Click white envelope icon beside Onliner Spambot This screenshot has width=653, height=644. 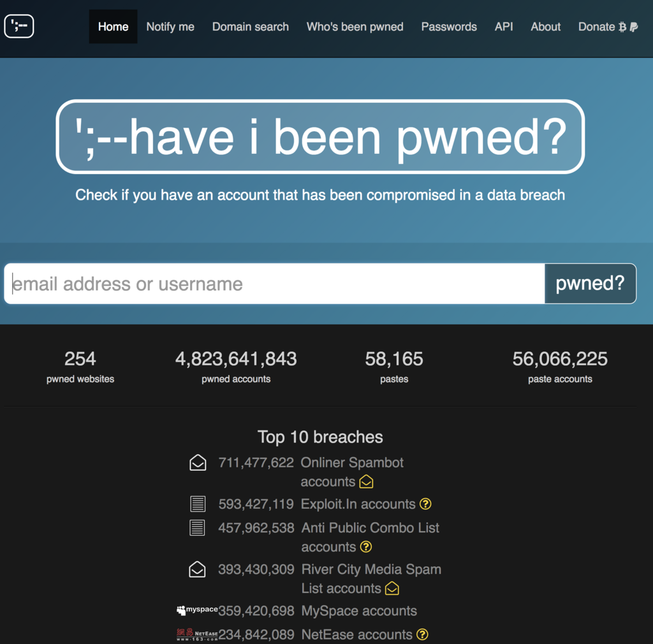pyautogui.click(x=198, y=462)
